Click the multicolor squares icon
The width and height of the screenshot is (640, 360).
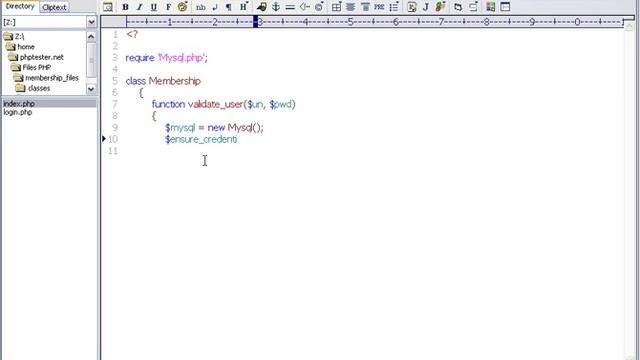(x=491, y=7)
